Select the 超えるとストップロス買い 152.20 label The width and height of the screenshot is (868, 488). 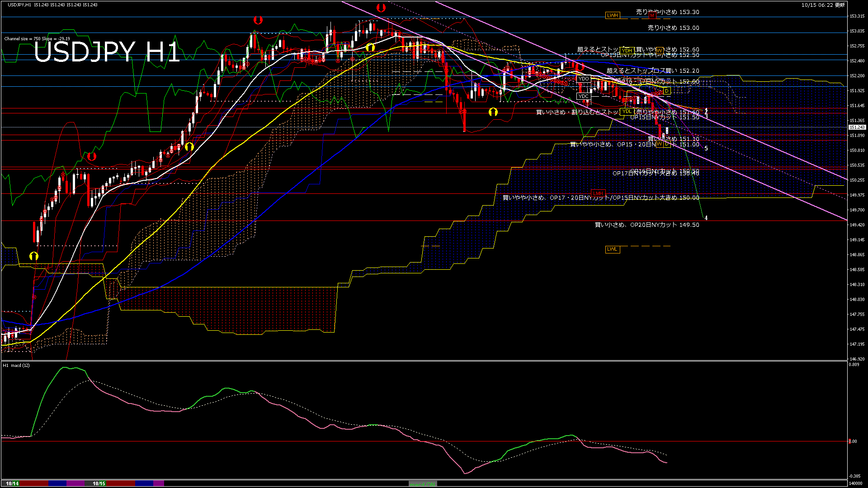[652, 71]
